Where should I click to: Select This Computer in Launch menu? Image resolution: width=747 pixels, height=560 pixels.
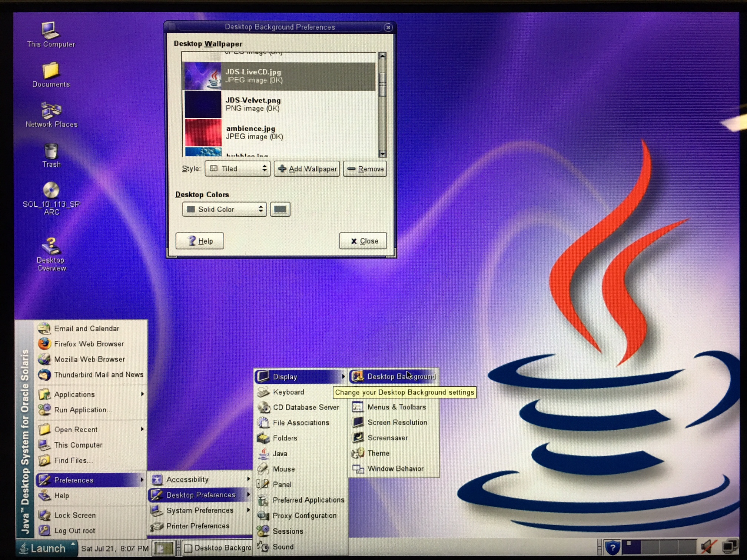point(91,445)
